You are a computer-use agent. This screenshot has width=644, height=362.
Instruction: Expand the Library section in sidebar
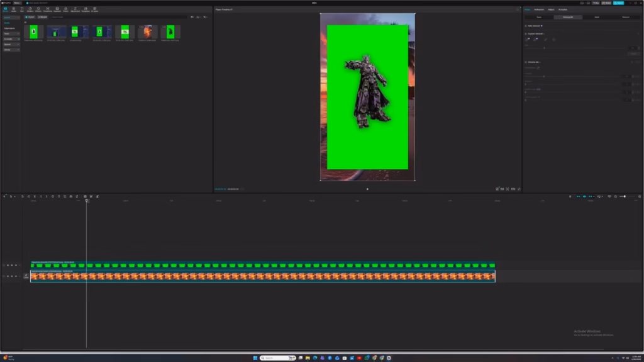[11, 50]
